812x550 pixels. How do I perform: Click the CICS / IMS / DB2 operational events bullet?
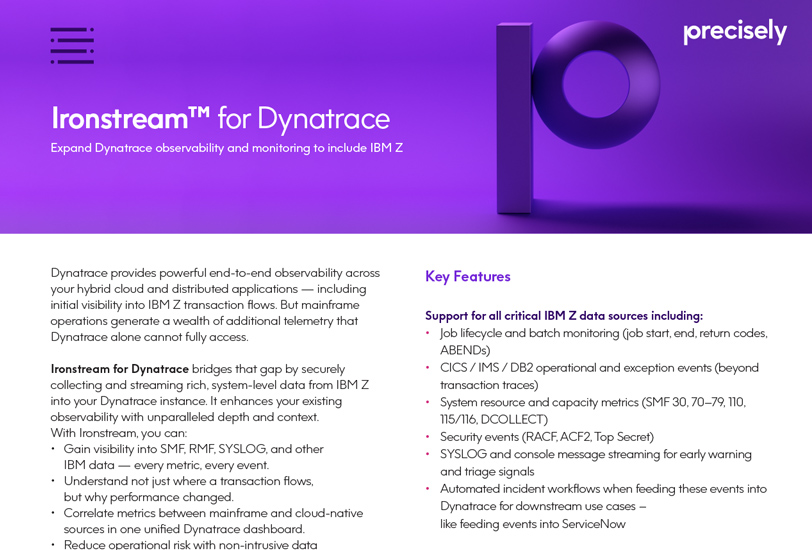point(598,376)
